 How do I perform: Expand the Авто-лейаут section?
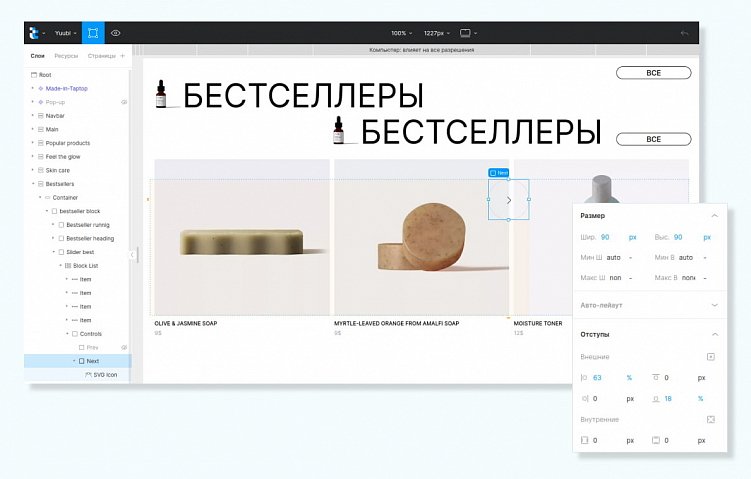715,305
